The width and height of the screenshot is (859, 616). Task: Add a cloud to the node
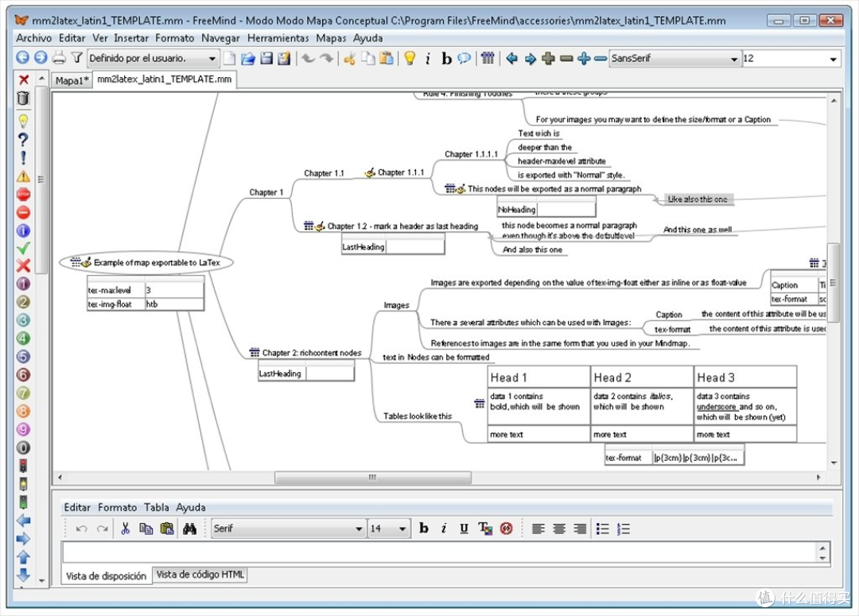pos(464,58)
